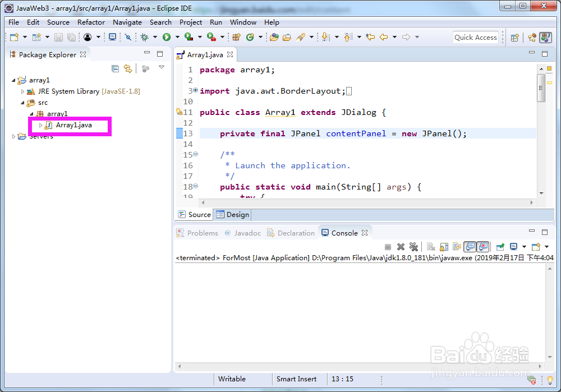Viewport: 561px width, 392px height.
Task: Jump to Last Edit Location icon
Action: click(x=370, y=37)
